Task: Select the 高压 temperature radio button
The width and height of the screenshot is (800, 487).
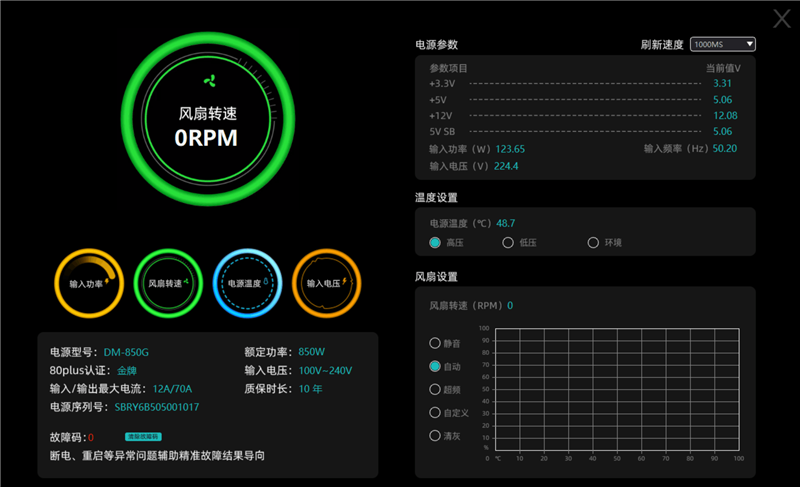Action: point(435,243)
